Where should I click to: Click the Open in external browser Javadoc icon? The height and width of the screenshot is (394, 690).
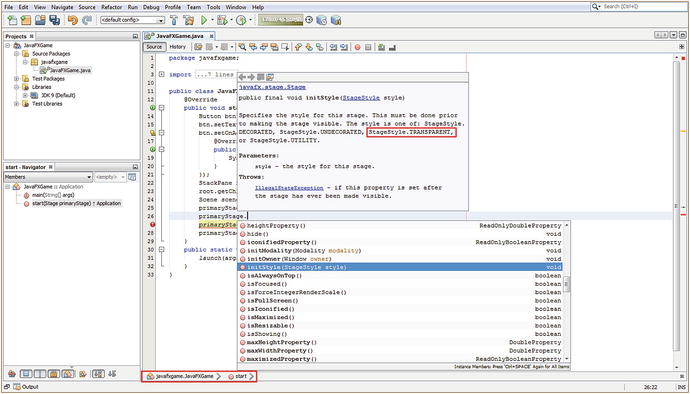(x=261, y=77)
